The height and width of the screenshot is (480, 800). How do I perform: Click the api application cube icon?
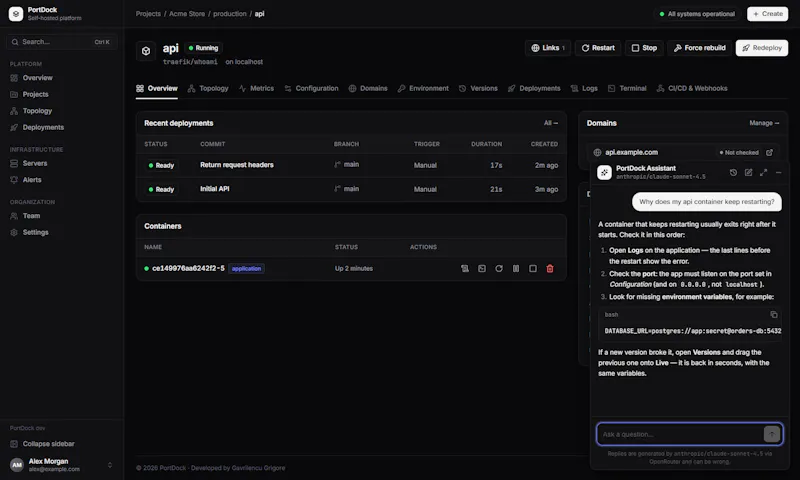point(146,51)
